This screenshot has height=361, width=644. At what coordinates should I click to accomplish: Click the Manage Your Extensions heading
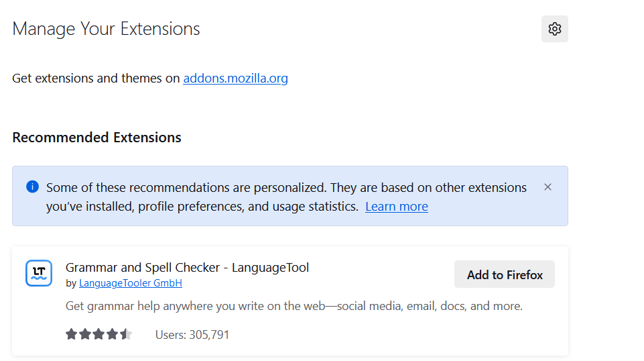coord(106,29)
